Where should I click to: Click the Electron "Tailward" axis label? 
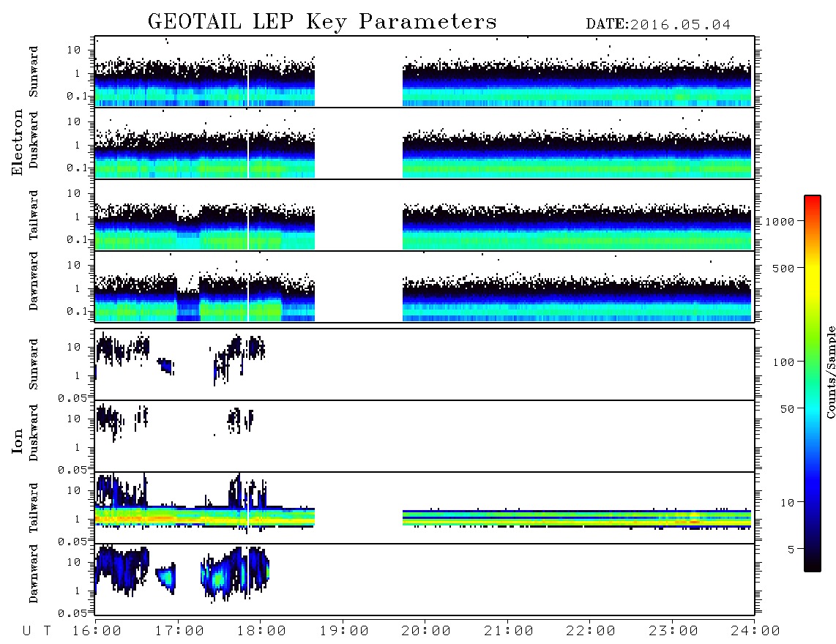point(34,215)
